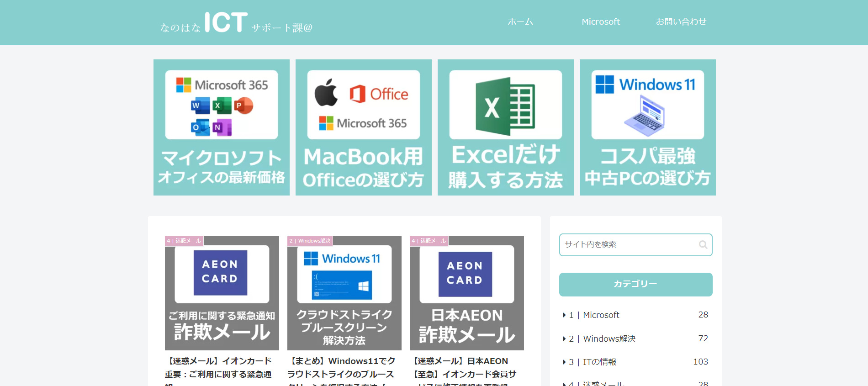The image size is (868, 386).
Task: Click the arrow bullet beside 3 | ITの情報
Action: 565,362
